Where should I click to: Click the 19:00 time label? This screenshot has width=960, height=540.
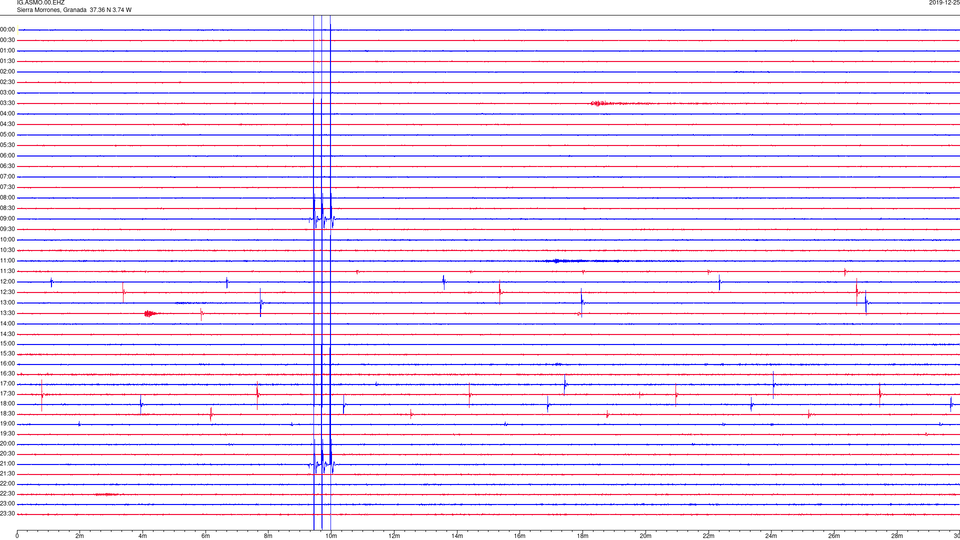click(7, 424)
